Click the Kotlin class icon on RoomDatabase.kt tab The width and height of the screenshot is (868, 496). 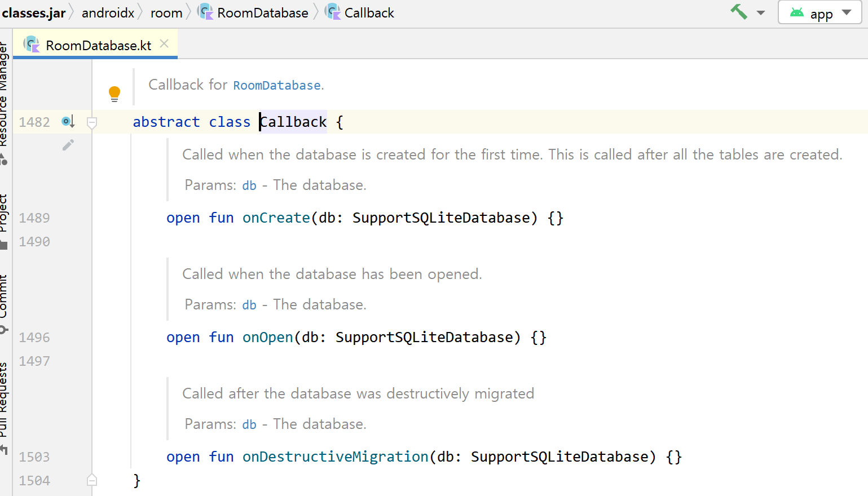coord(32,44)
